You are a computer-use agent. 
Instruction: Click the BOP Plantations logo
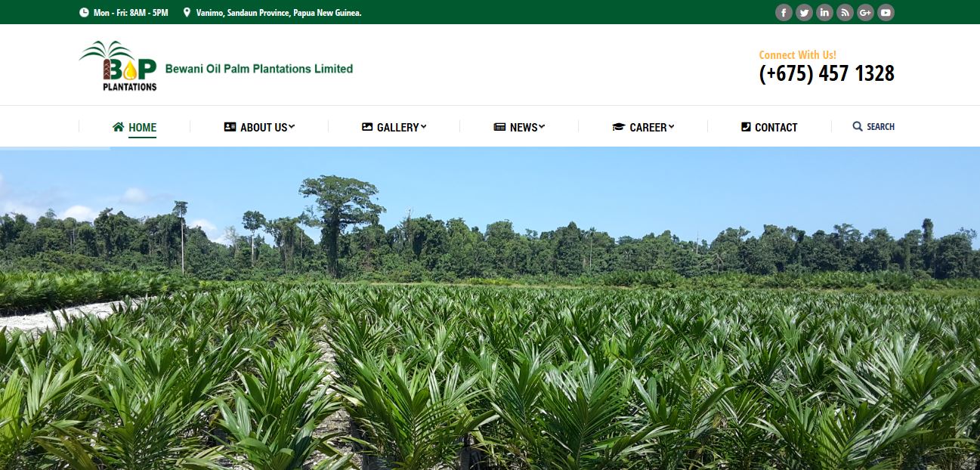118,66
